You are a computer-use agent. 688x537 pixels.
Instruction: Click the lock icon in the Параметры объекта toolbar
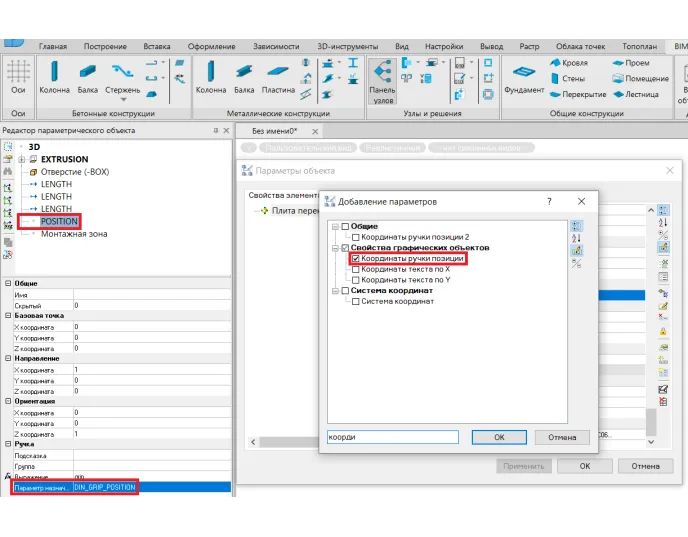pos(663,331)
